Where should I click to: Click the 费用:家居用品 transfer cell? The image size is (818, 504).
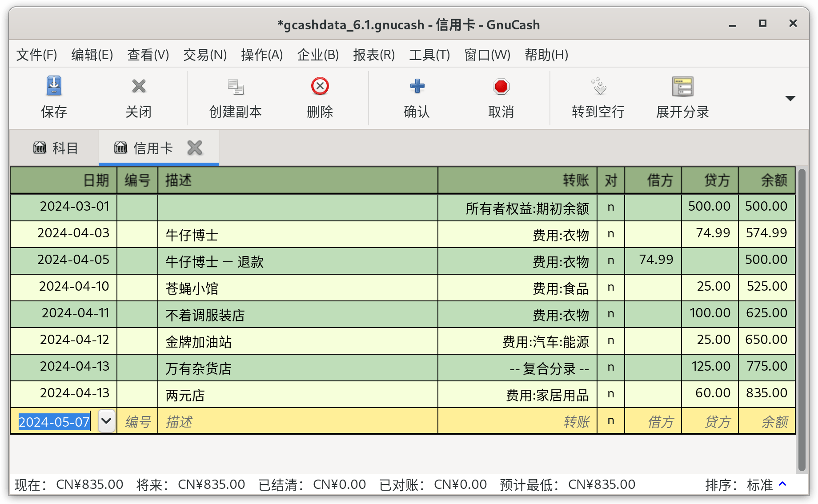coord(517,394)
